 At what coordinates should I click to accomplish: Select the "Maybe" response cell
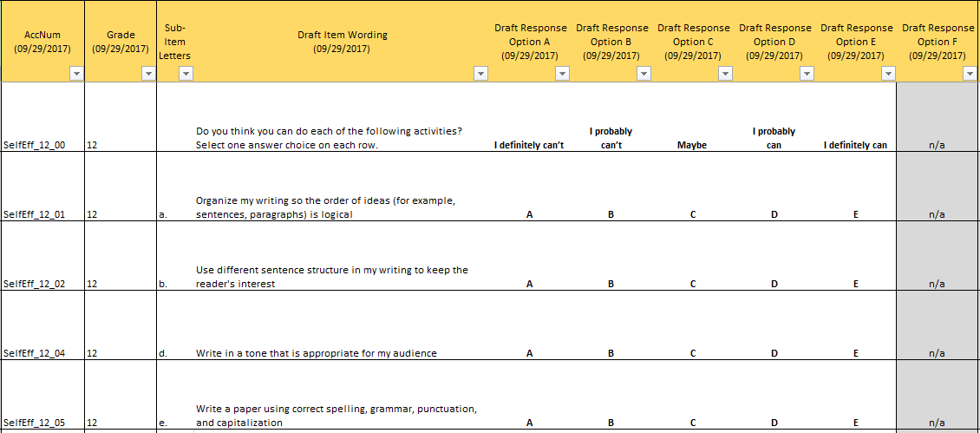(x=692, y=145)
